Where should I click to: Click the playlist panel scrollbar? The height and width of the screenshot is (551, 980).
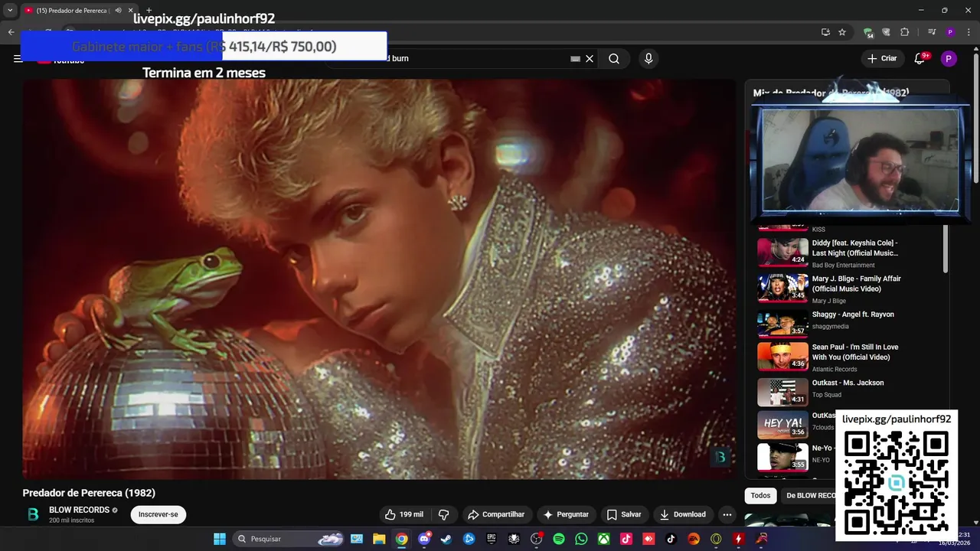pyautogui.click(x=945, y=249)
